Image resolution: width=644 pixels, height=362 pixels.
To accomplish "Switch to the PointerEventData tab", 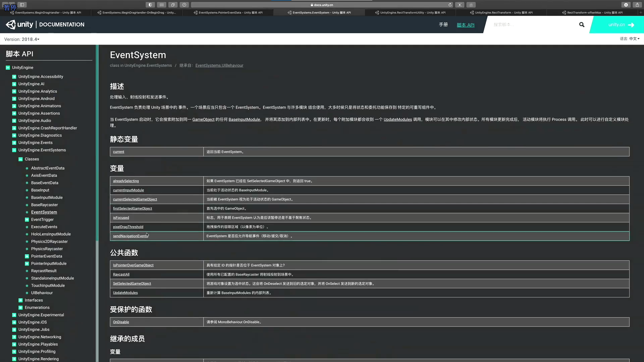I will [230, 12].
